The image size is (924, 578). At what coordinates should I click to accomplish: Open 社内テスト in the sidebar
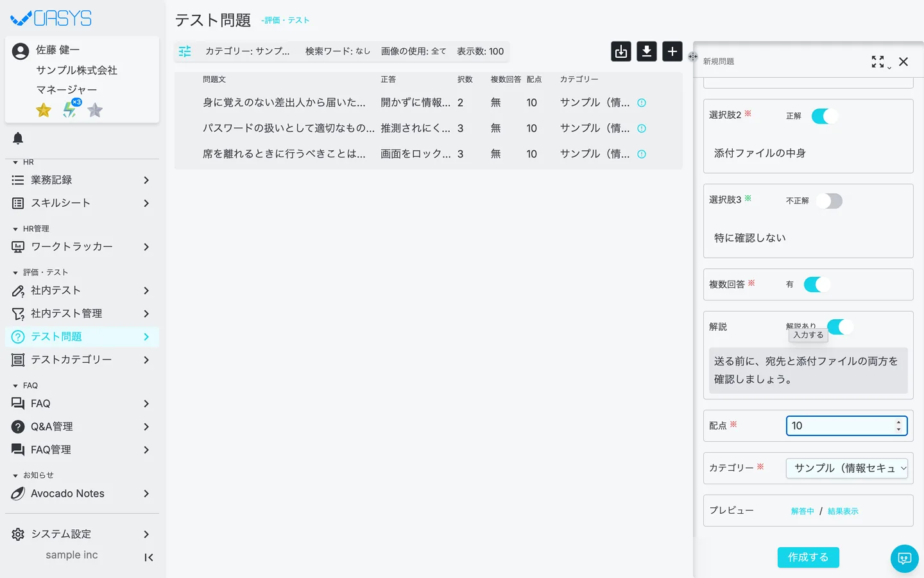coord(82,290)
